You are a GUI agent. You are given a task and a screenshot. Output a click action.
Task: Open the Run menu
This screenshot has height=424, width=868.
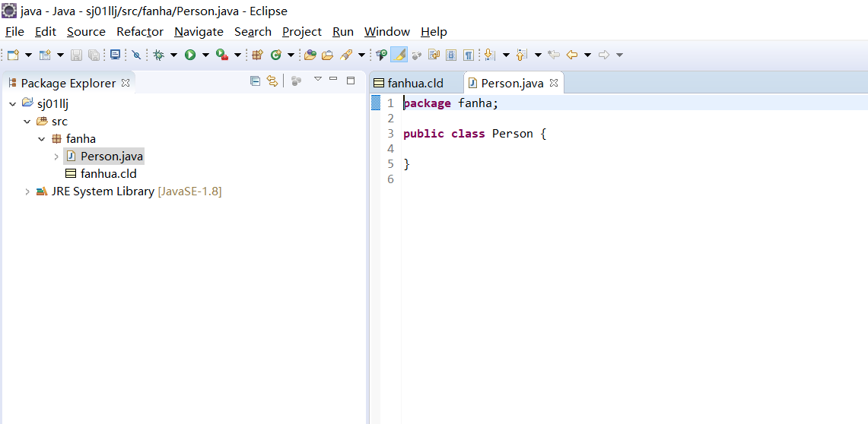click(342, 31)
